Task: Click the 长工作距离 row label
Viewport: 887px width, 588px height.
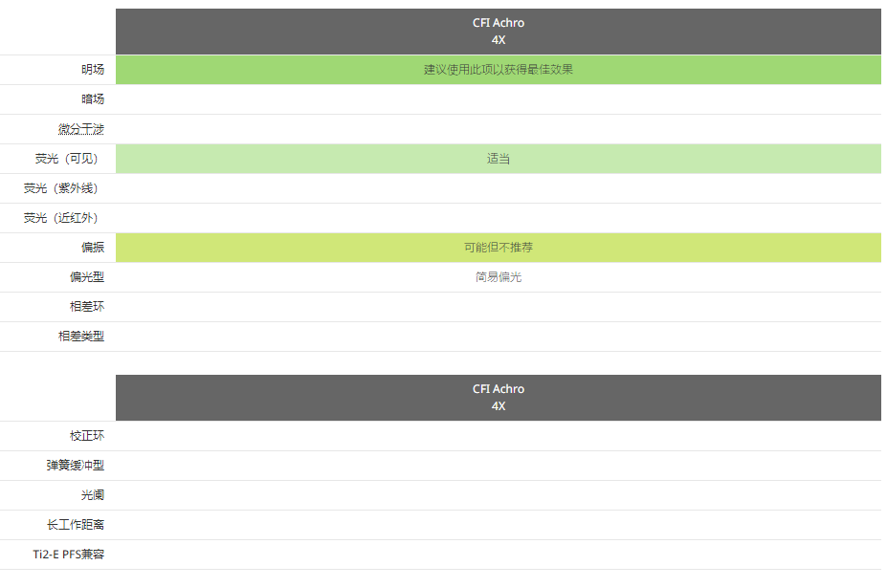Action: [x=76, y=525]
